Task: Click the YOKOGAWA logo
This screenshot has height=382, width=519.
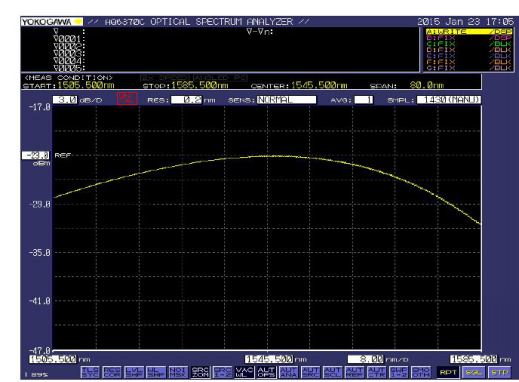Action: (x=52, y=22)
